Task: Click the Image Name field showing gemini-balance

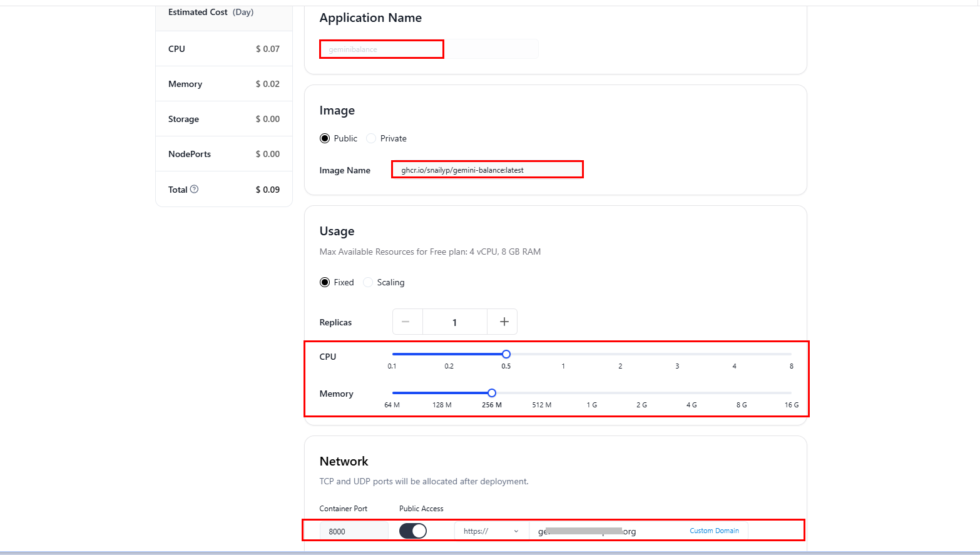Action: (487, 169)
